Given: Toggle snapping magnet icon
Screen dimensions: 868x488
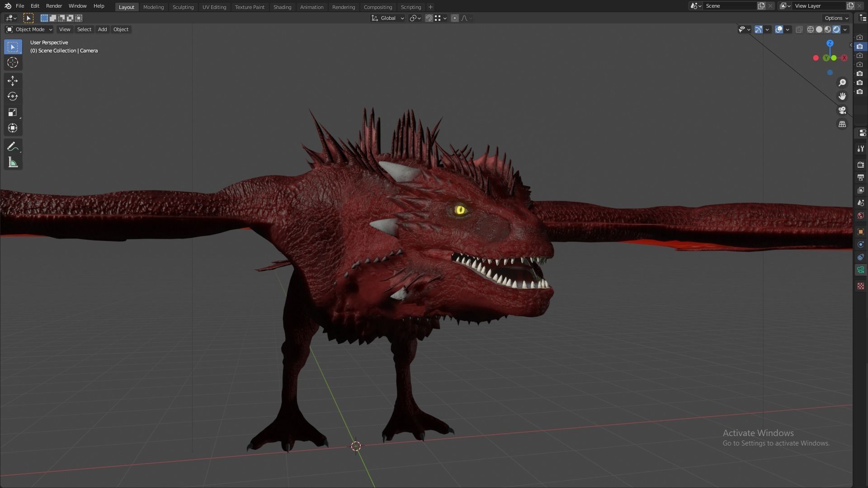Looking at the screenshot, I should click(x=429, y=18).
